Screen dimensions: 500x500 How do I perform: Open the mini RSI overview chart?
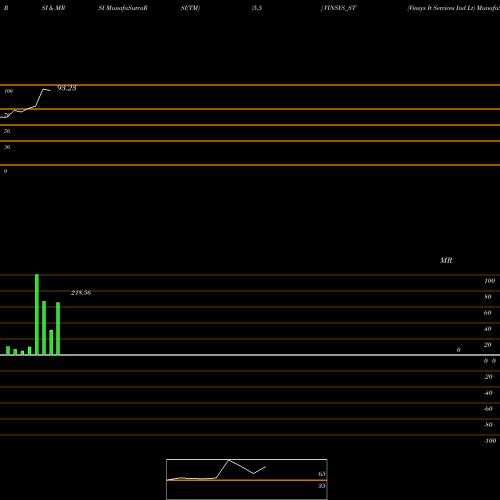point(247,479)
